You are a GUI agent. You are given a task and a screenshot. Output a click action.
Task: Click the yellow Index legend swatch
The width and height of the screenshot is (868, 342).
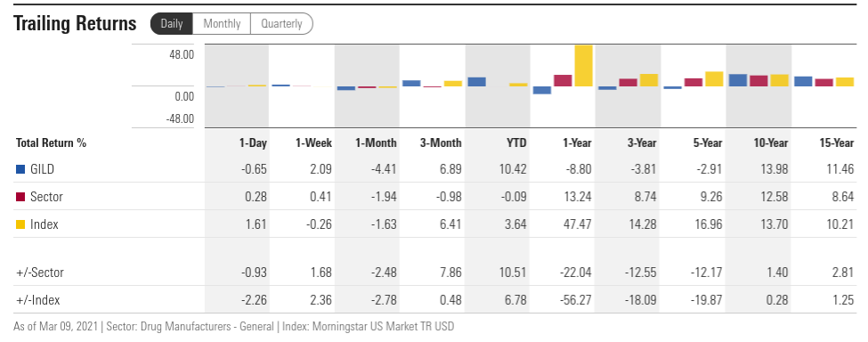tap(20, 224)
